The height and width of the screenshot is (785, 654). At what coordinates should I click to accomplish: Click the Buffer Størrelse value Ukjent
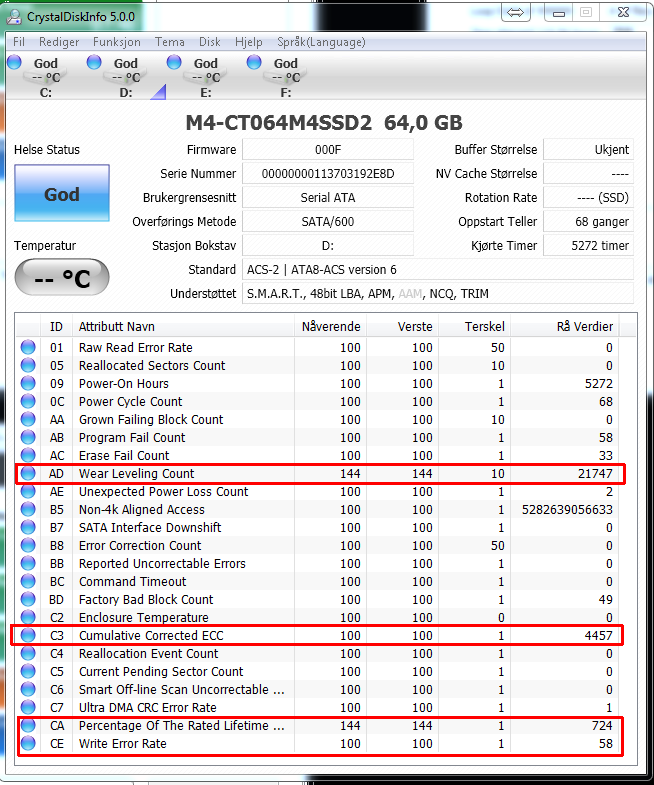(588, 150)
